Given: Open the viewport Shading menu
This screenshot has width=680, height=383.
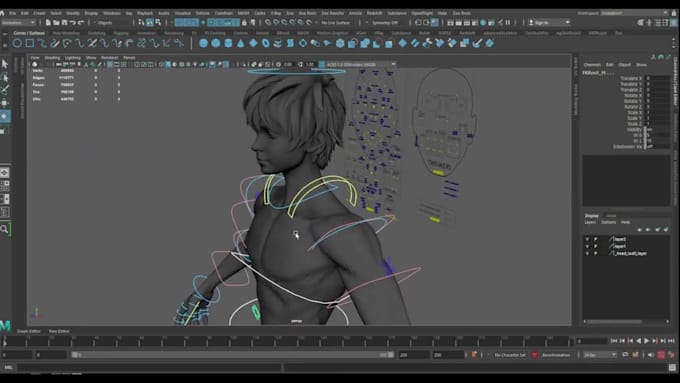Looking at the screenshot, I should point(52,57).
